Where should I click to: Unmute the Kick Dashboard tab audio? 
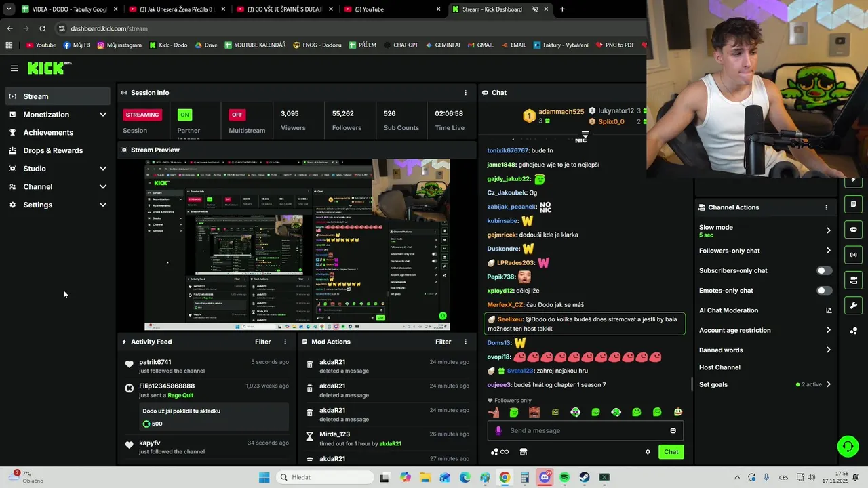[x=535, y=9]
